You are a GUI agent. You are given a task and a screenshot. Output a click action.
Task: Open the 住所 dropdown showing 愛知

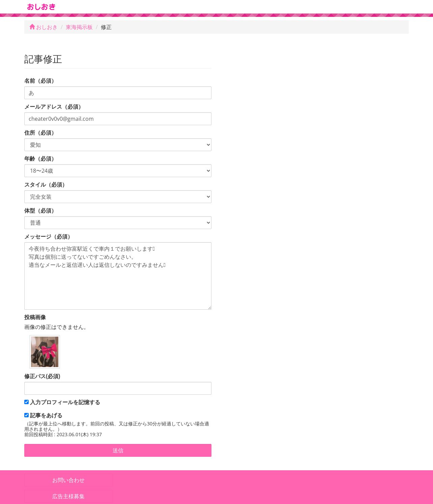118,145
